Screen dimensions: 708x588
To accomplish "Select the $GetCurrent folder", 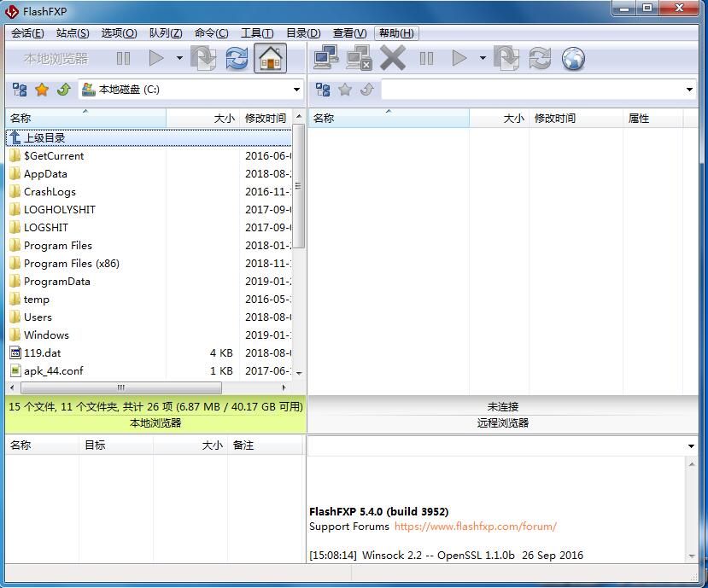I will tap(54, 156).
